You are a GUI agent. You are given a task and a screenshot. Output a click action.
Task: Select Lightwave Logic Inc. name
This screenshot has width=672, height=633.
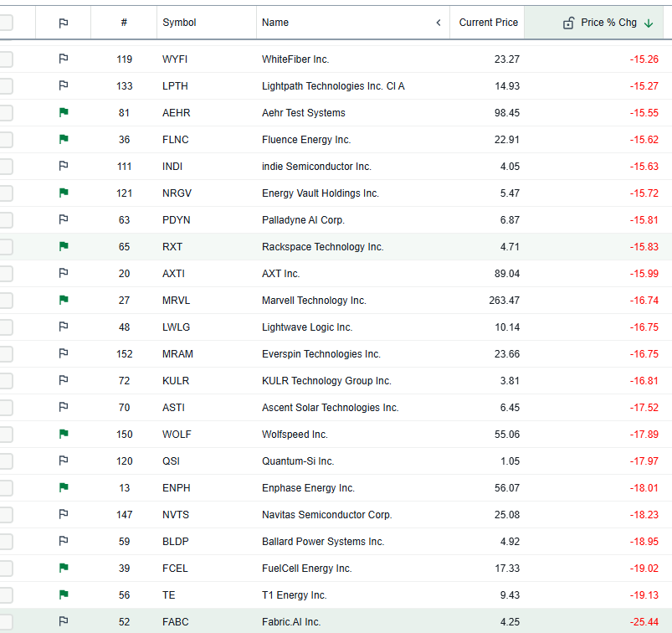(x=307, y=327)
